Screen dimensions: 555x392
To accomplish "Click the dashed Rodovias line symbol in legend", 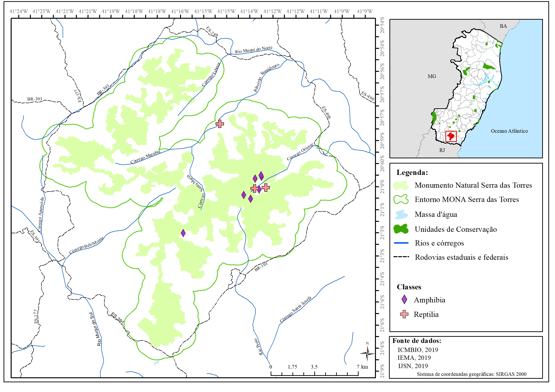I will pos(401,257).
